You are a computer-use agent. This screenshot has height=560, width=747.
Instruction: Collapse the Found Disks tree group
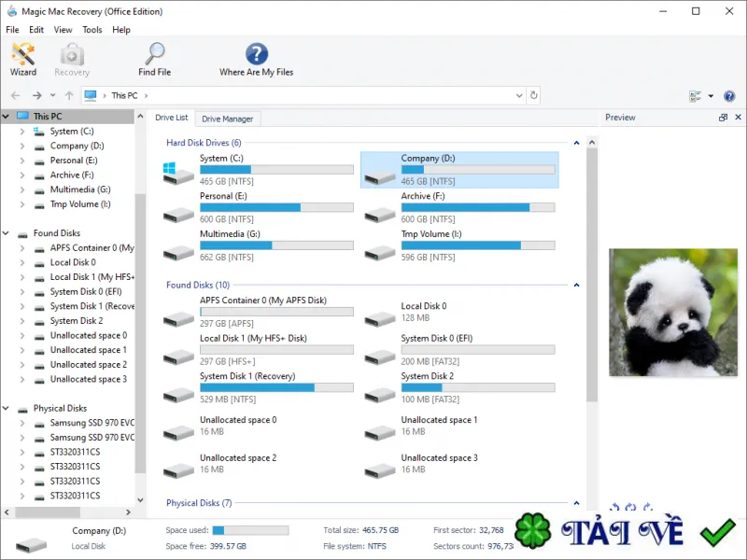(6, 232)
